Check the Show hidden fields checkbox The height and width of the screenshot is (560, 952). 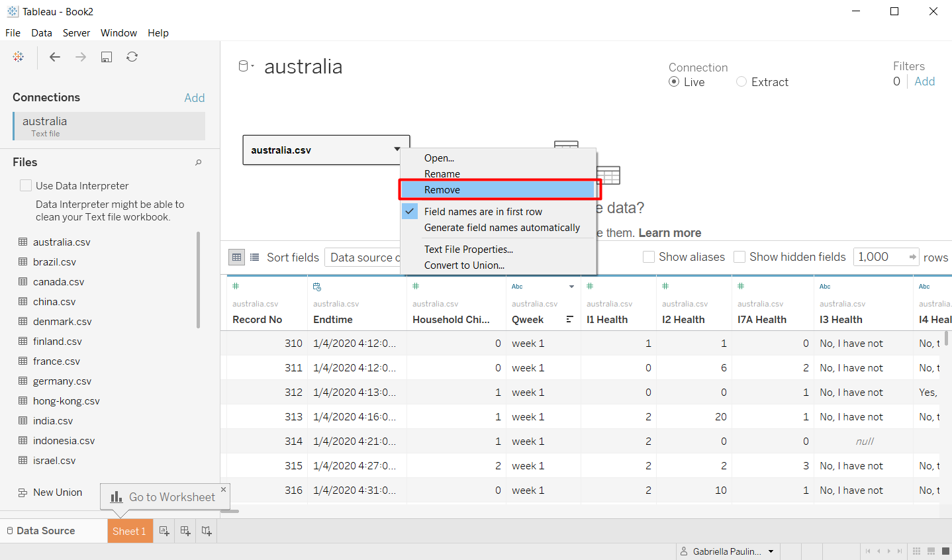pos(739,257)
